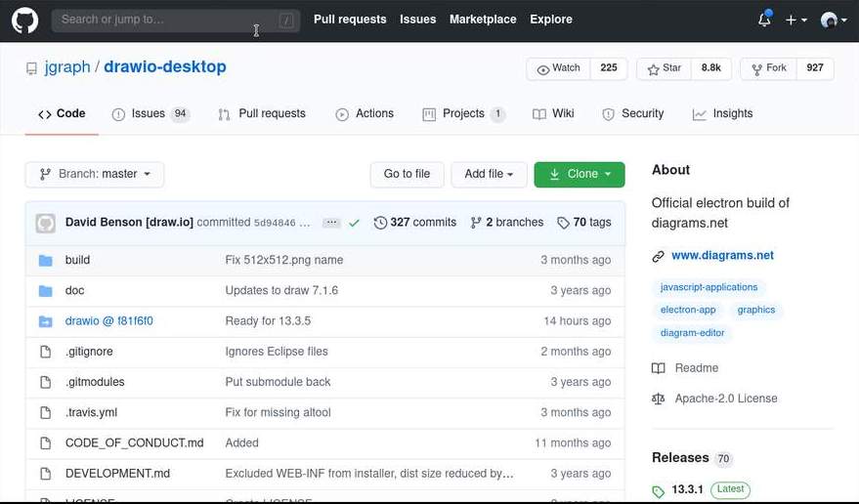Expand the commit message ellipsis button
The width and height of the screenshot is (859, 504).
click(x=331, y=223)
